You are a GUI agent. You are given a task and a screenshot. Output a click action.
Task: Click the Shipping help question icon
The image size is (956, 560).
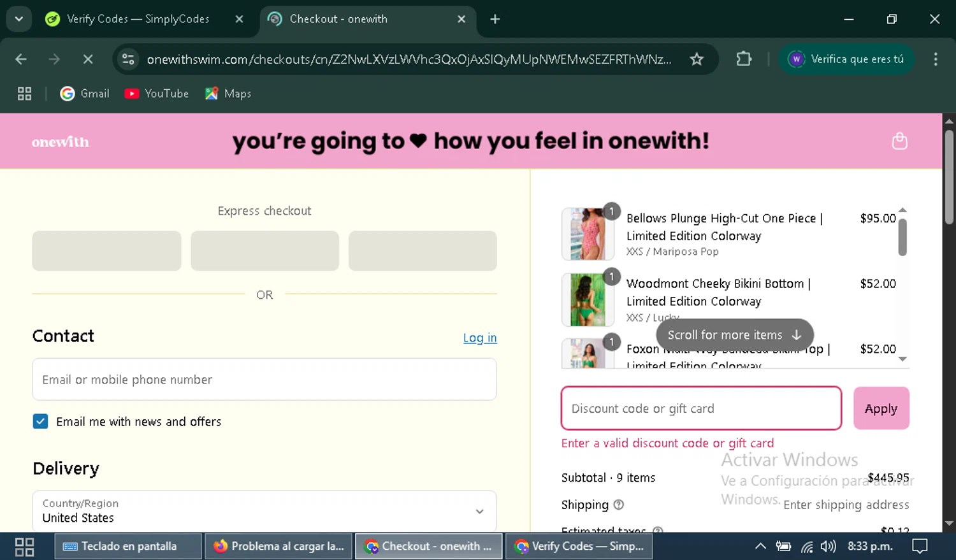tap(618, 505)
